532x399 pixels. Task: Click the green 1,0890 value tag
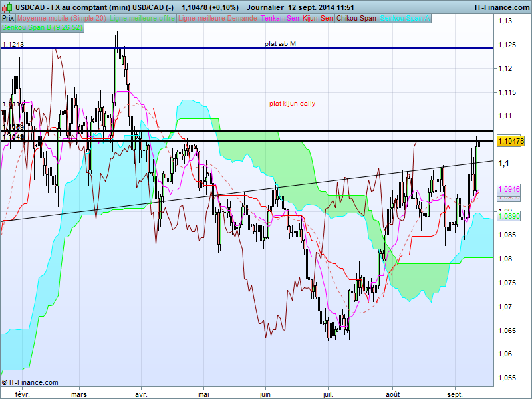509,216
